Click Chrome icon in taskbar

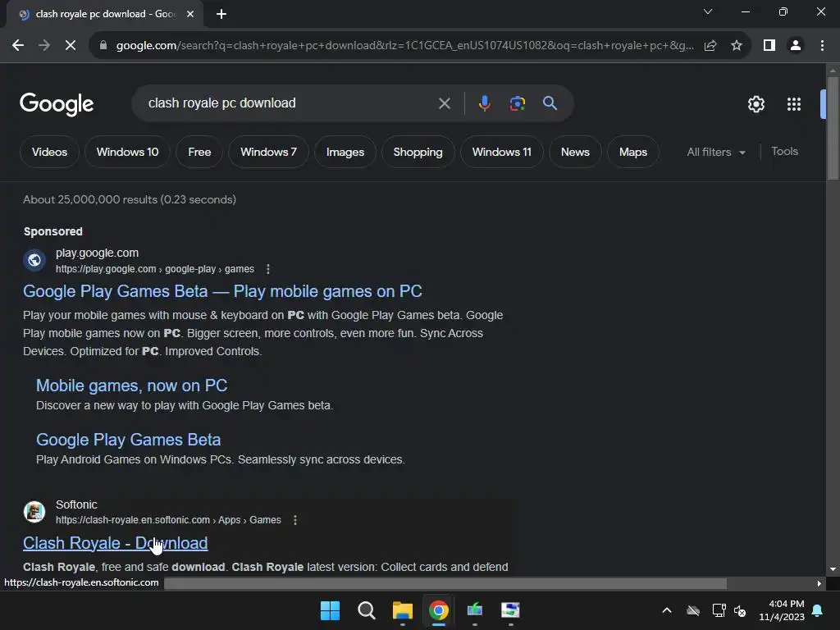[x=439, y=610]
